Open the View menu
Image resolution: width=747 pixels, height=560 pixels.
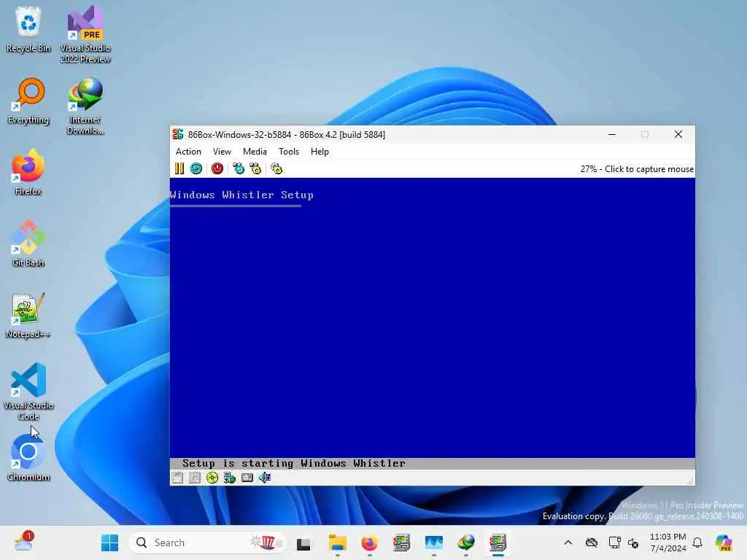222,152
